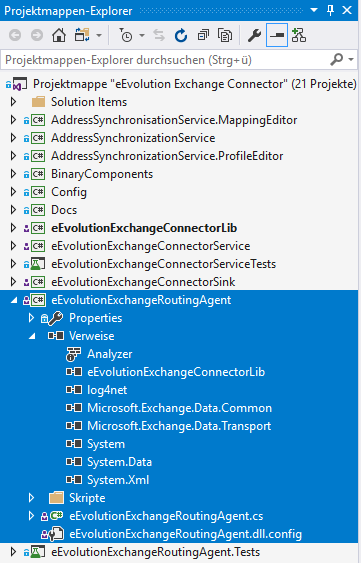Expand the Skripte folder

pyautogui.click(x=31, y=498)
